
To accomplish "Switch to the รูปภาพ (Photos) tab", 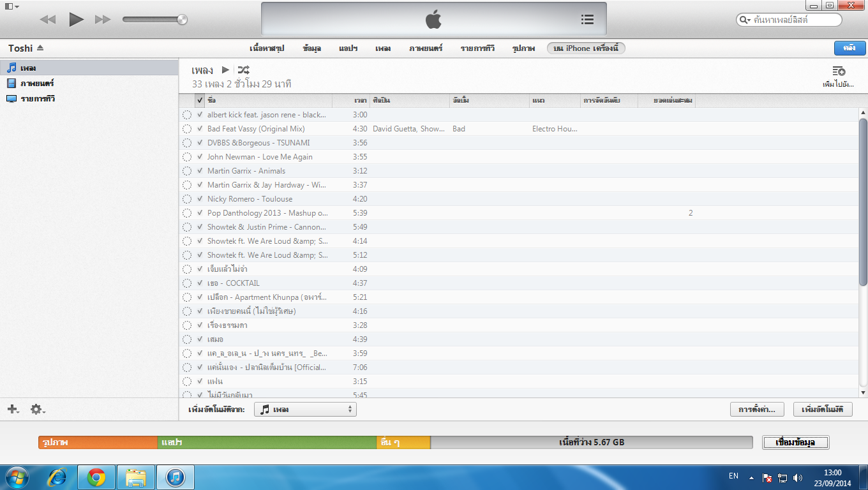I will [523, 48].
